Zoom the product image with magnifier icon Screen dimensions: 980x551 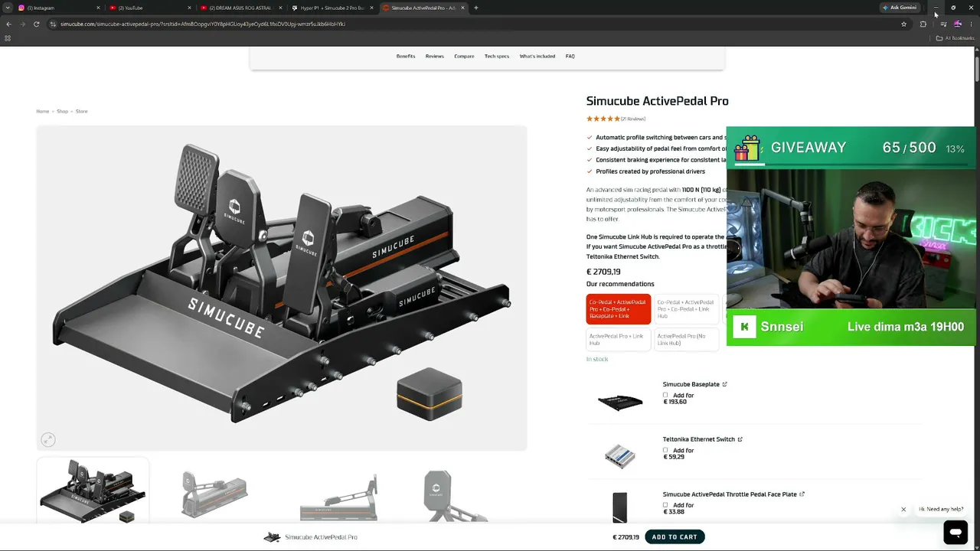click(48, 439)
